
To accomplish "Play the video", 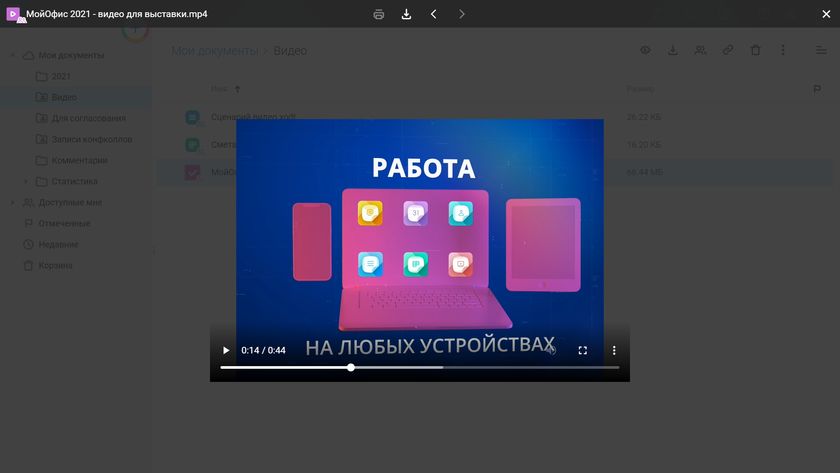I will (x=226, y=351).
